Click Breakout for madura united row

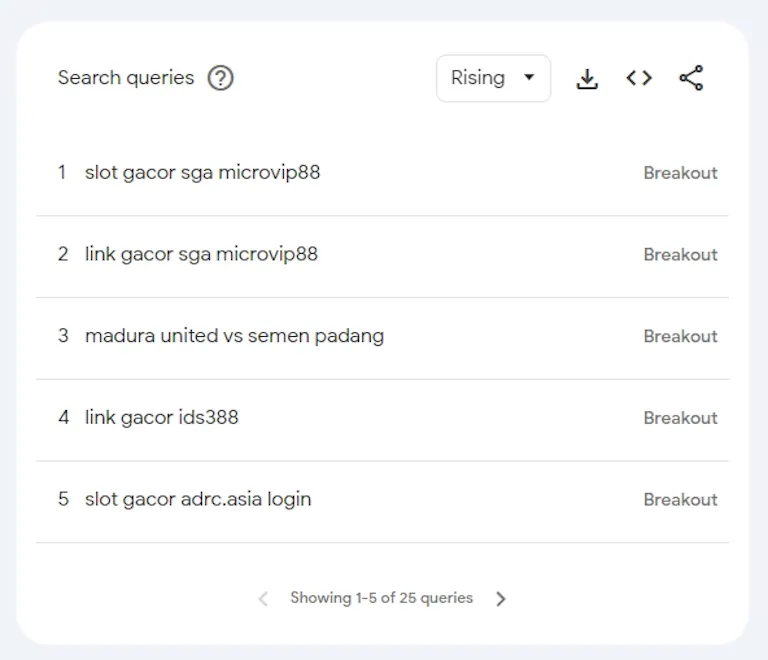[680, 336]
